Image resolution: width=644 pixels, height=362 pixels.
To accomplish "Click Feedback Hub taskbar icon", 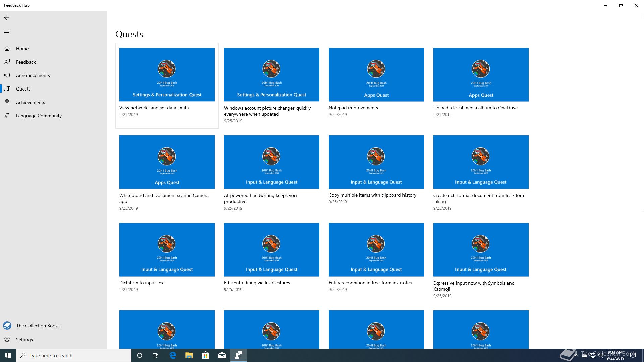I will click(x=238, y=355).
